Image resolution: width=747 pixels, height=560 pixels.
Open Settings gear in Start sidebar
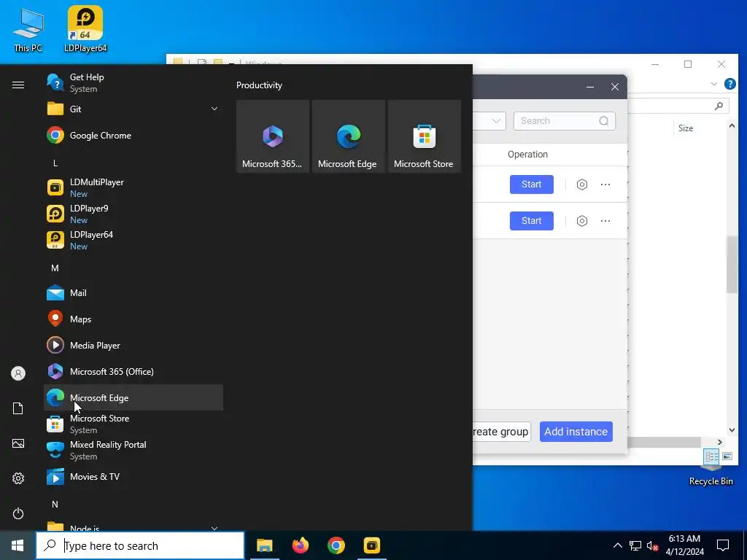(18, 478)
